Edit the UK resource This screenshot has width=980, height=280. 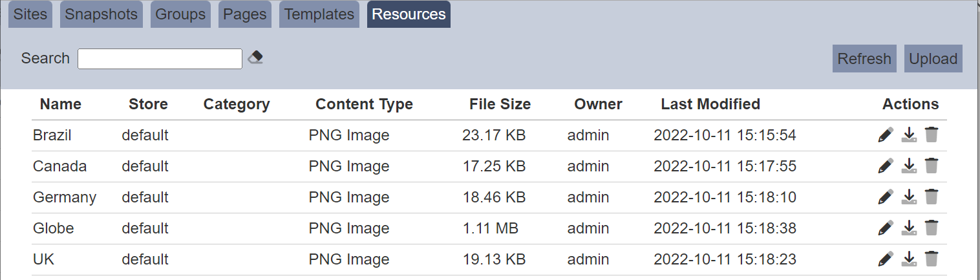coord(886,259)
